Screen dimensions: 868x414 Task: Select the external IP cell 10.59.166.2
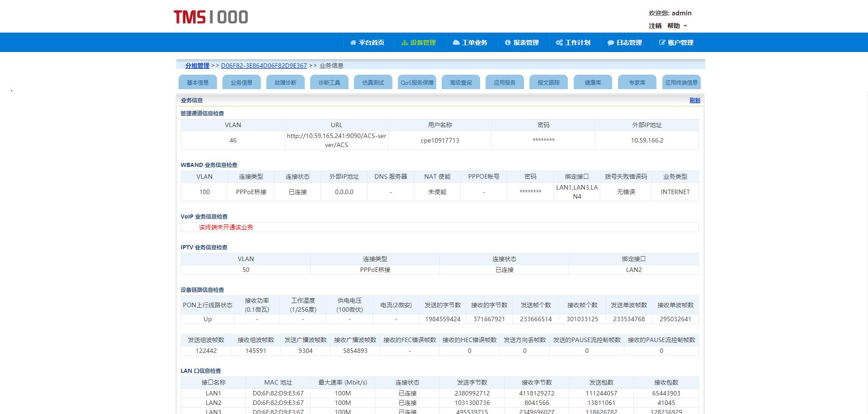point(647,140)
